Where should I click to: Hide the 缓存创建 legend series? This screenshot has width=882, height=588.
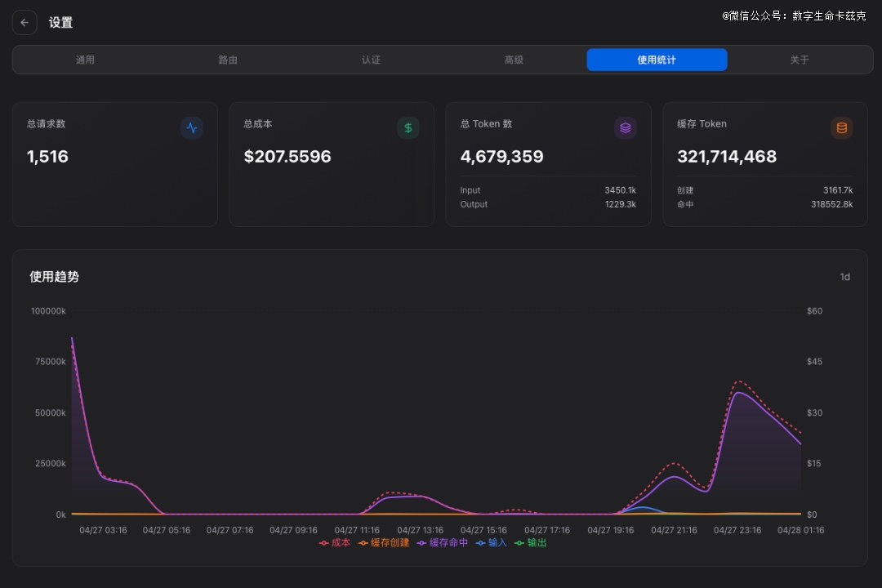pos(384,542)
